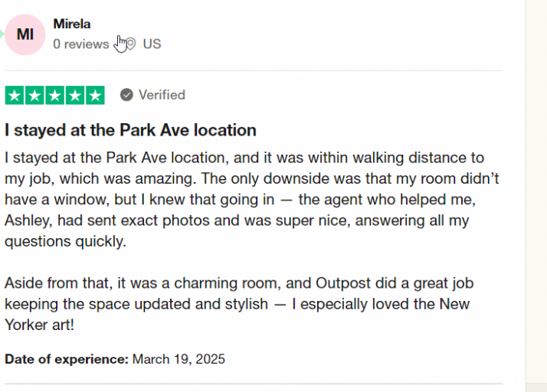Click the green arrow beside the avatar
Image resolution: width=547 pixels, height=392 pixels.
tap(2, 34)
